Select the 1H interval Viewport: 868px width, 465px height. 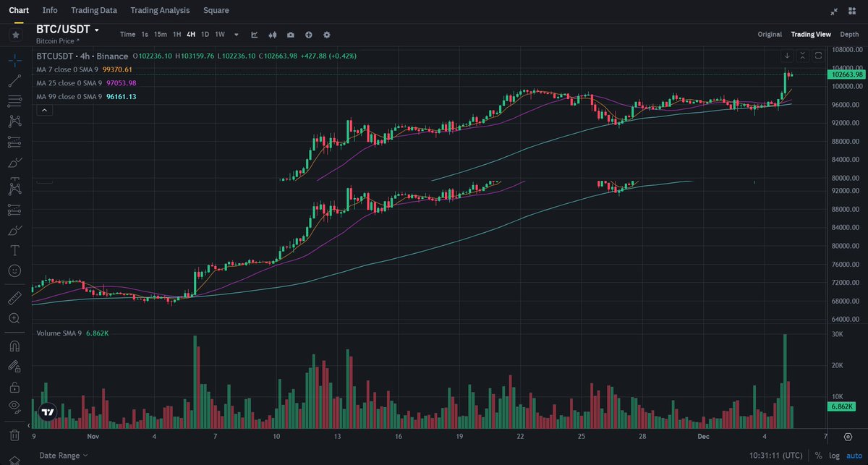tap(177, 34)
